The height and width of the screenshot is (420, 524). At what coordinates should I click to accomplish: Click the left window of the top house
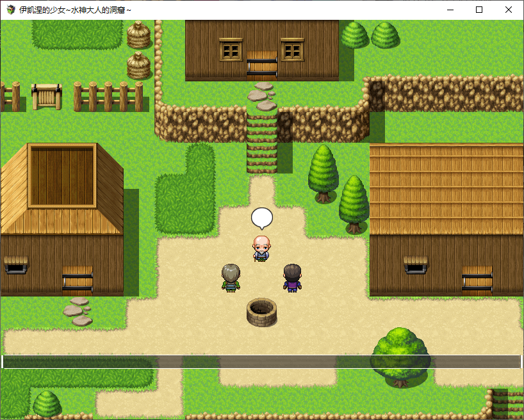pos(231,49)
